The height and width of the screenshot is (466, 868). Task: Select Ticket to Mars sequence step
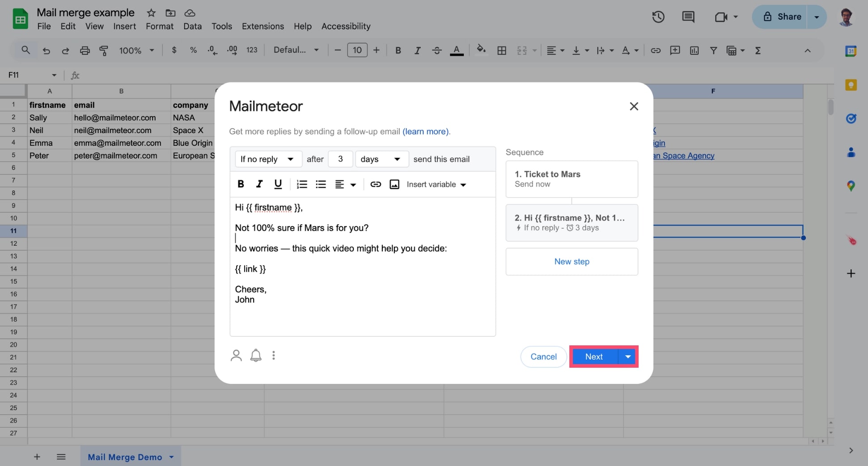pos(572,179)
